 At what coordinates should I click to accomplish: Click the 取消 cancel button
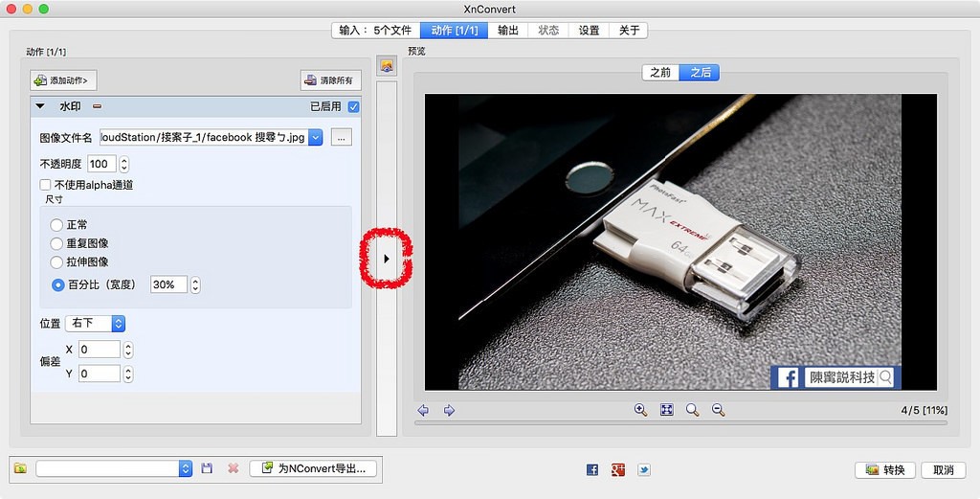coord(944,469)
